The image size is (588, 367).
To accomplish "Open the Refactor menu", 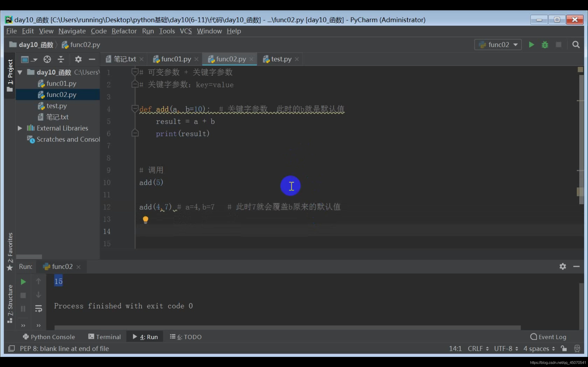I will click(x=124, y=31).
